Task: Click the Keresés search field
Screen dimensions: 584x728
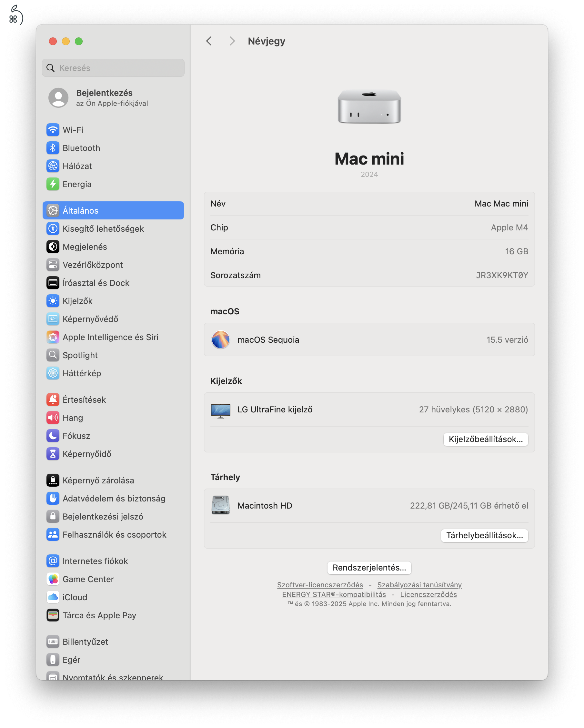Action: point(113,68)
